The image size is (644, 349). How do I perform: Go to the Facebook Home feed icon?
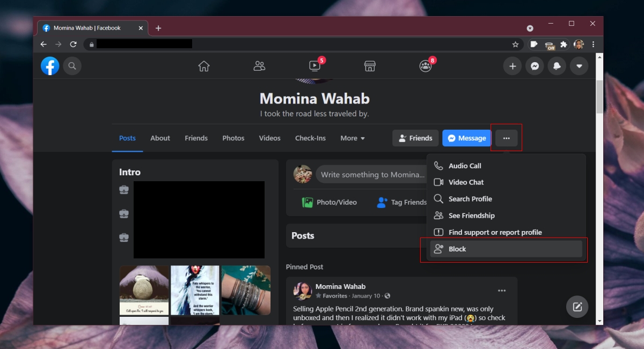(204, 66)
